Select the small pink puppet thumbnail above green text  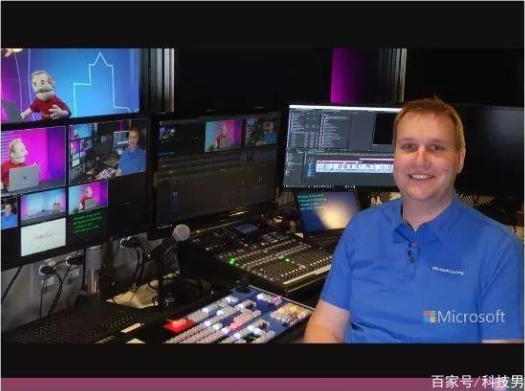pos(88,197)
